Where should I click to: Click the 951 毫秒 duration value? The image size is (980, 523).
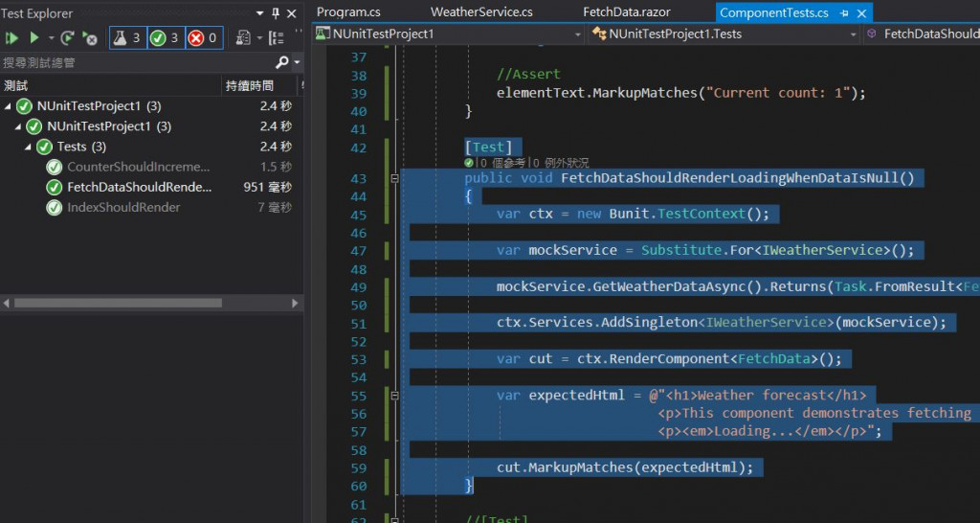[x=268, y=187]
